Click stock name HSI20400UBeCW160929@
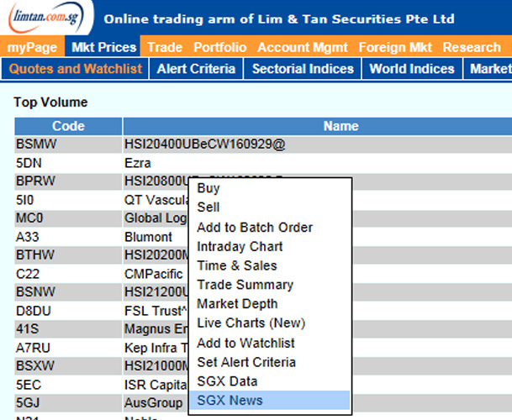The image size is (512, 420). [205, 144]
